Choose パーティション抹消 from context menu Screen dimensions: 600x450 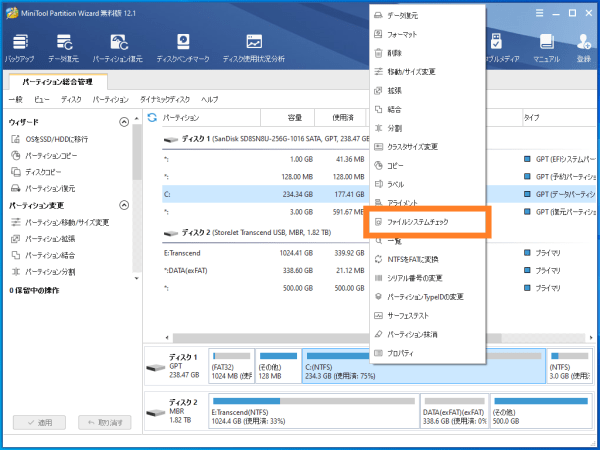point(427,334)
